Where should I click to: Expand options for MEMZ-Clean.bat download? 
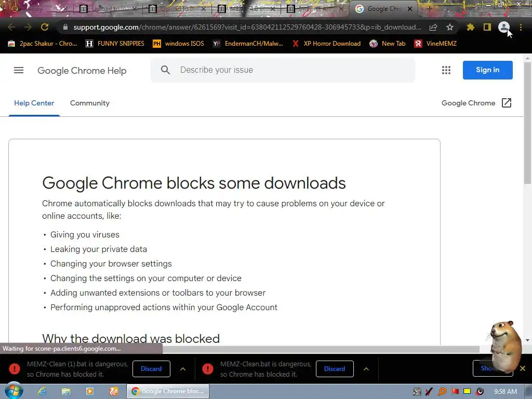[366, 369]
